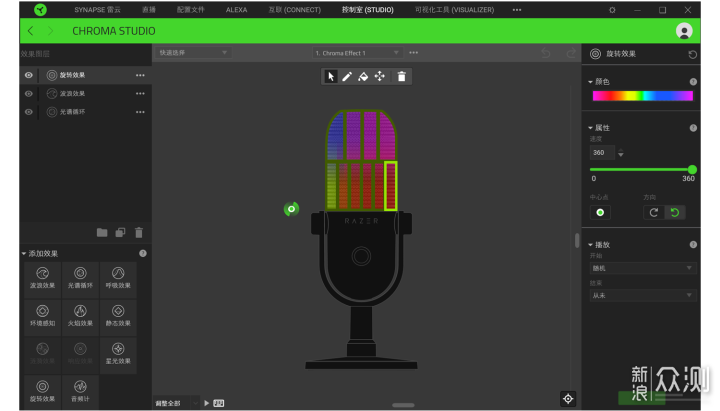The height and width of the screenshot is (411, 720).
Task: Open help for the 播放 section
Action: click(693, 245)
